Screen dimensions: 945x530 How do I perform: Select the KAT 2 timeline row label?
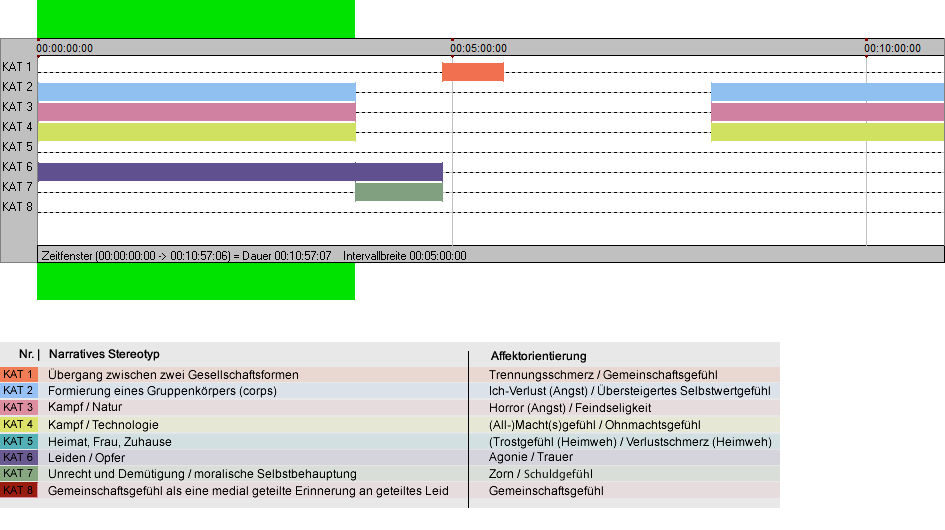[x=17, y=87]
